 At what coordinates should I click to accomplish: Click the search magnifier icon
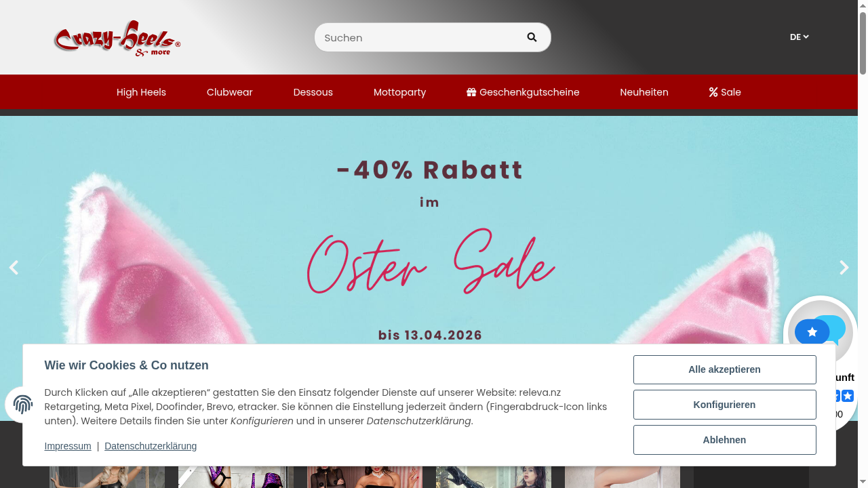coord(532,37)
